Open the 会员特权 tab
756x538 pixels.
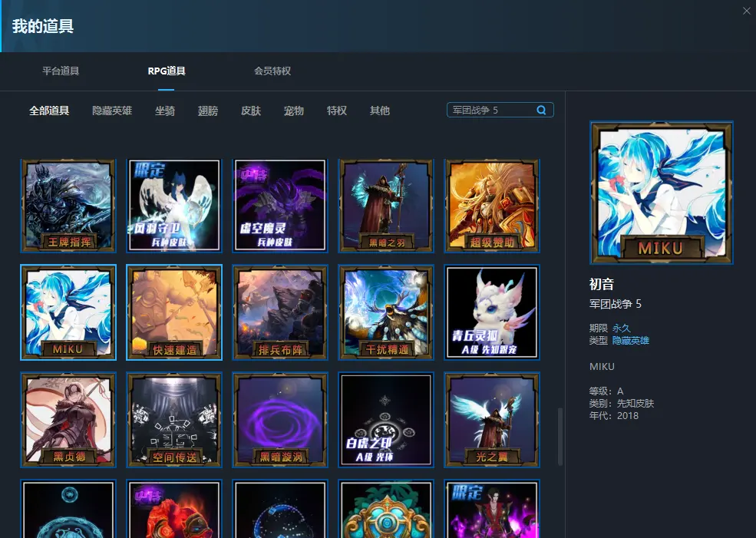pyautogui.click(x=272, y=71)
